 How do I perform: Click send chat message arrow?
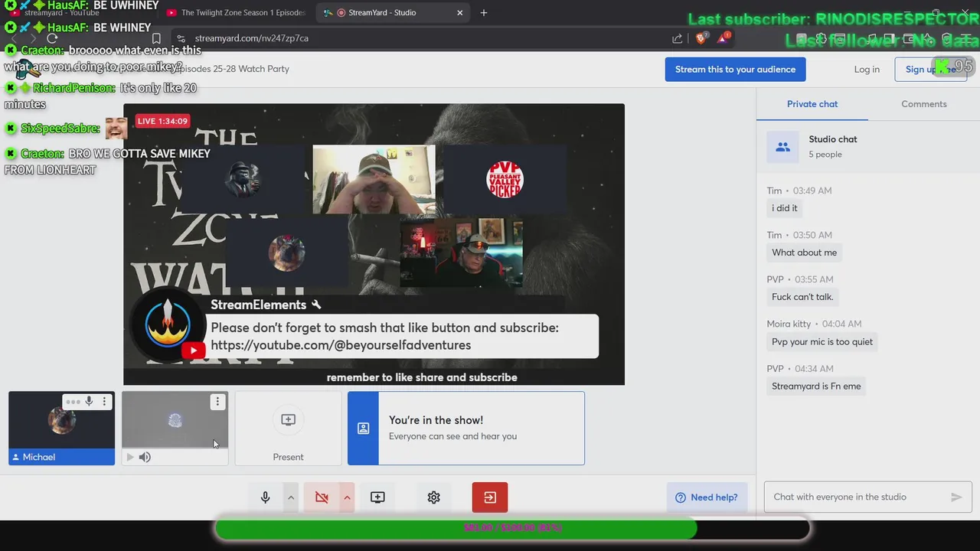click(x=956, y=497)
